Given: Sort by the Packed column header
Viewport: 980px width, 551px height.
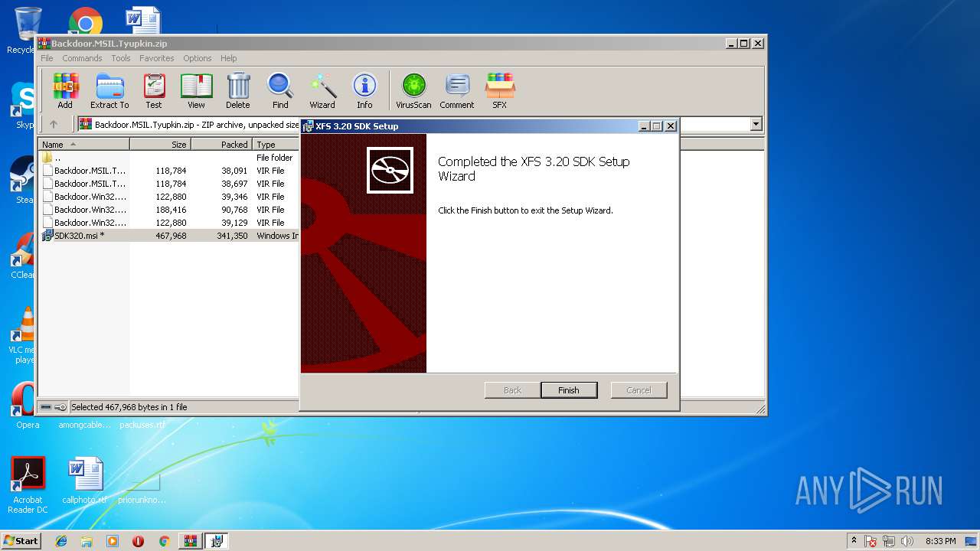Looking at the screenshot, I should pyautogui.click(x=222, y=144).
